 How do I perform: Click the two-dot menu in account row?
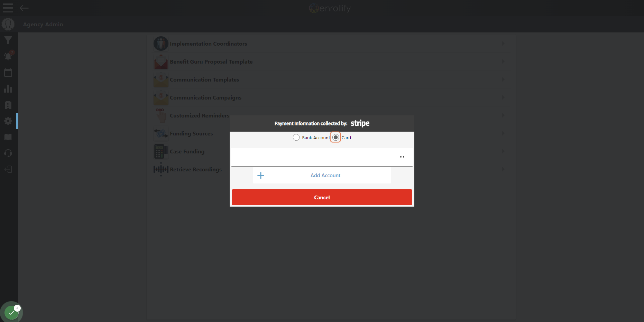coord(402,157)
